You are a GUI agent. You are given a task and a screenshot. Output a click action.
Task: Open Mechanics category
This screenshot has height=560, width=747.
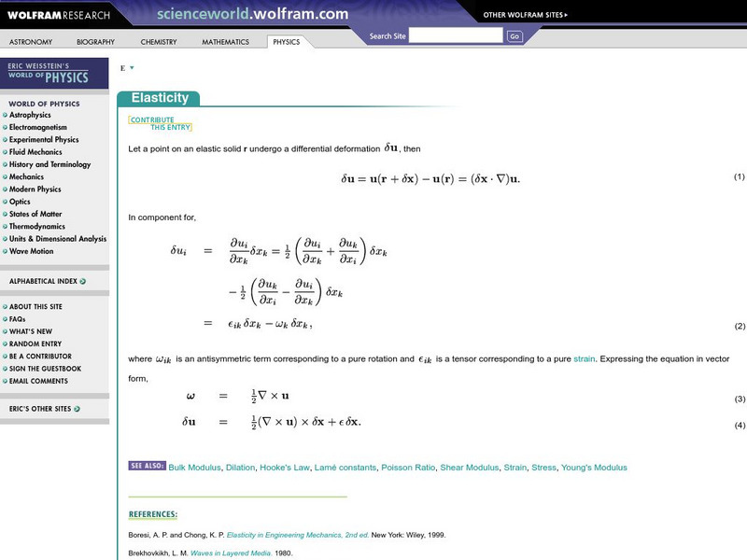(27, 176)
